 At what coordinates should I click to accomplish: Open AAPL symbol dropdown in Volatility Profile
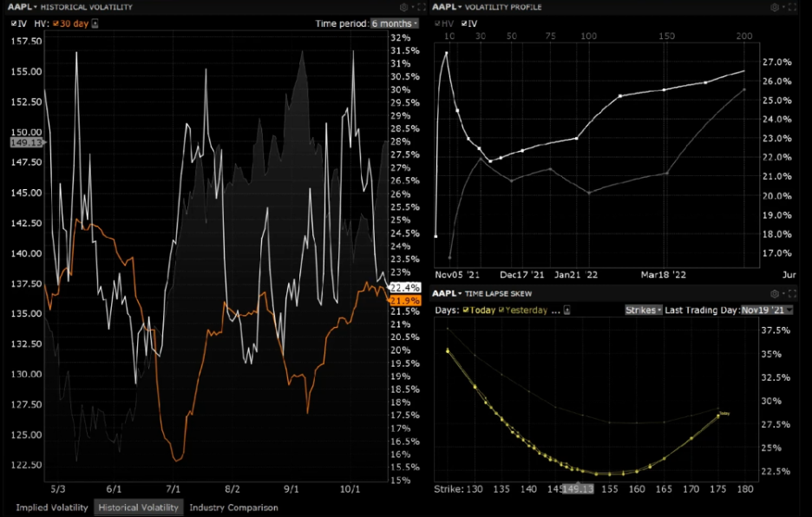click(447, 7)
